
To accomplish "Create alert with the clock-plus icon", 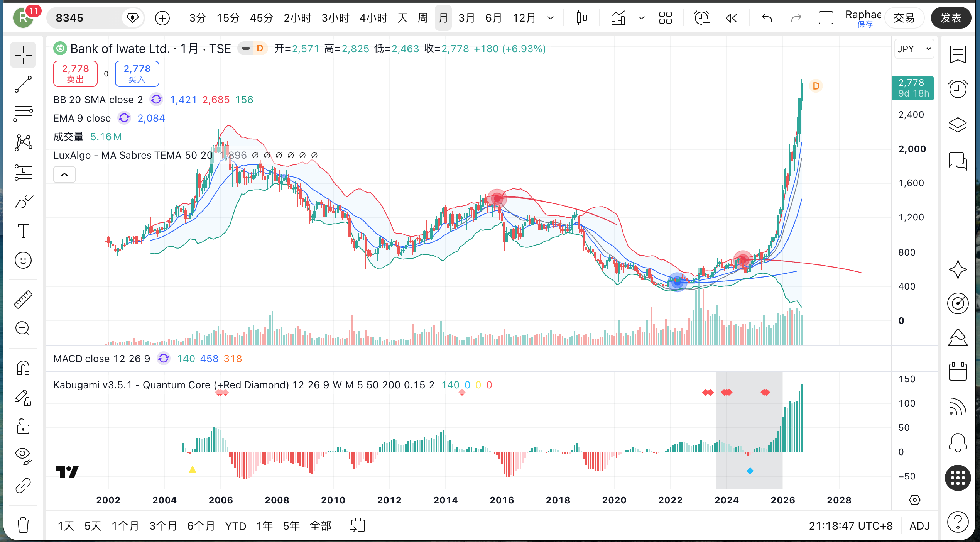I will pyautogui.click(x=701, y=18).
